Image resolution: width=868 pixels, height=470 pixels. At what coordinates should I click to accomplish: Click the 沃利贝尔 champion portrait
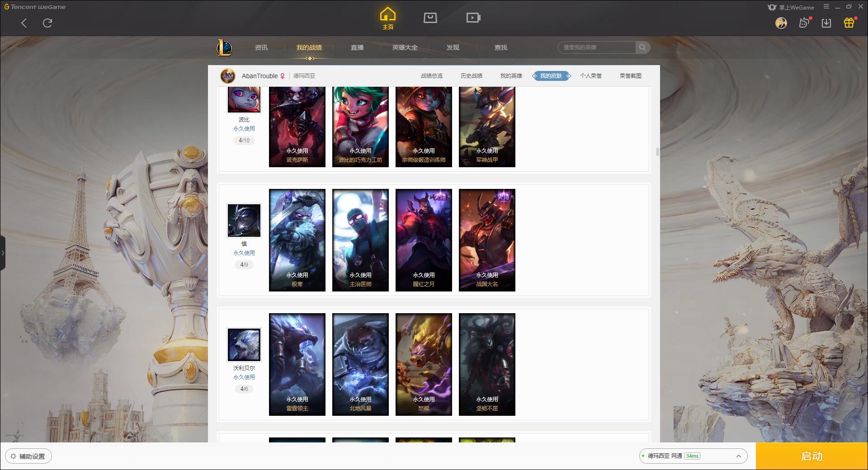(244, 345)
